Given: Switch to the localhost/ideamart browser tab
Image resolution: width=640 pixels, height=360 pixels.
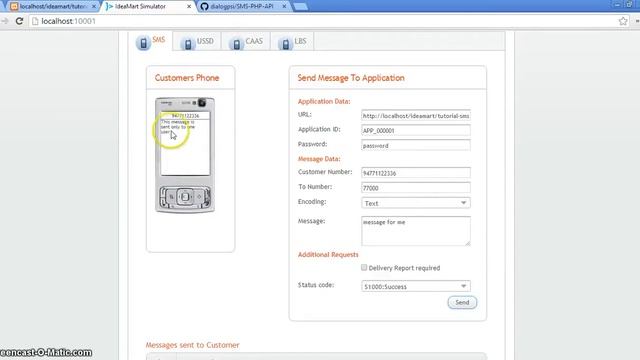Looking at the screenshot, I should pos(53,6).
